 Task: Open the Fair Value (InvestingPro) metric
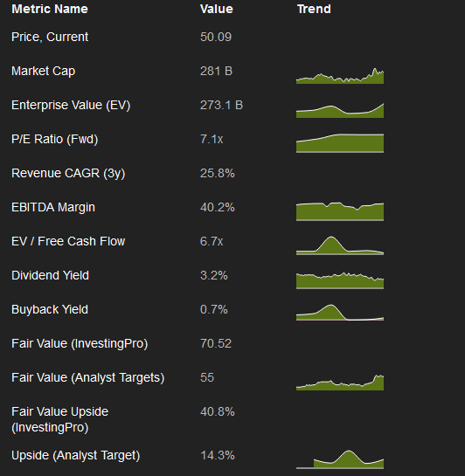(x=80, y=343)
